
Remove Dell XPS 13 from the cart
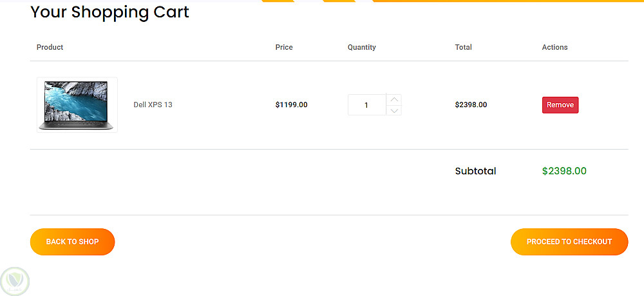560,104
